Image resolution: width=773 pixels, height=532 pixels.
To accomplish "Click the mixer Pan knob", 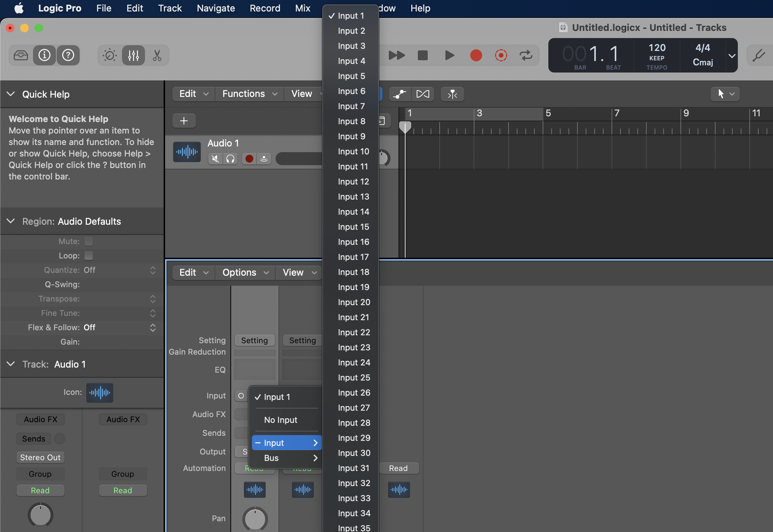I will point(255,519).
